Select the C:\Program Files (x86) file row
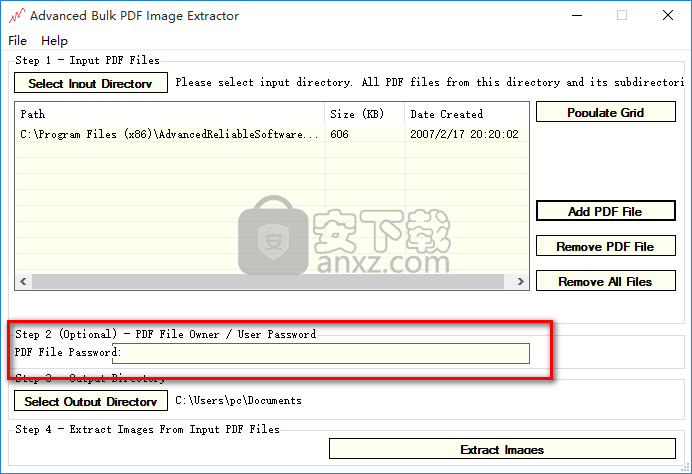 coord(272,134)
